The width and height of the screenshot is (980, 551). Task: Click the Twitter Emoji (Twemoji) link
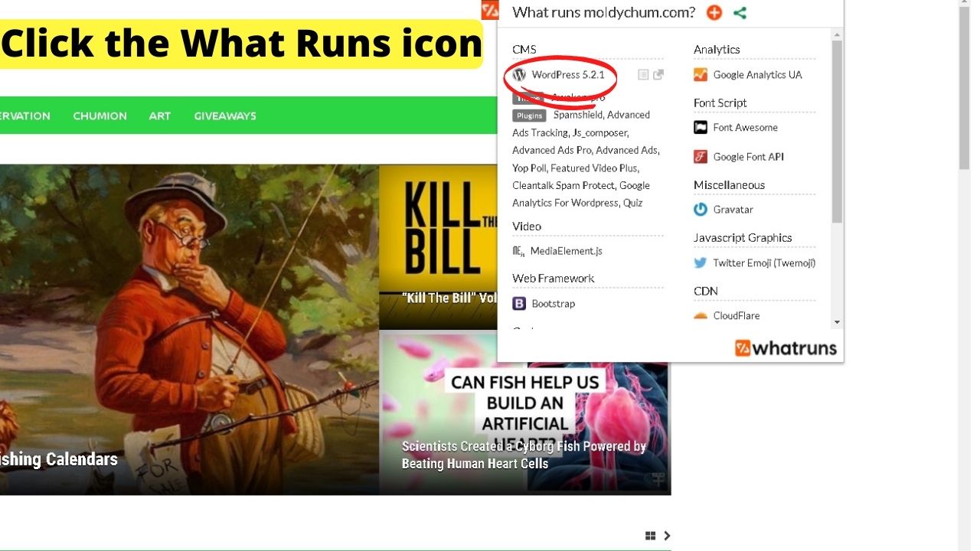click(764, 263)
